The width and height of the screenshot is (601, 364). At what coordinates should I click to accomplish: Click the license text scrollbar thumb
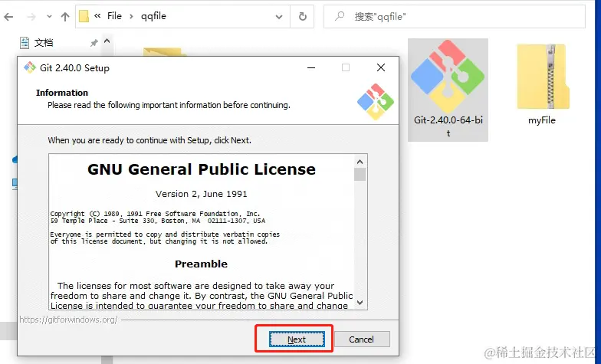pos(360,175)
